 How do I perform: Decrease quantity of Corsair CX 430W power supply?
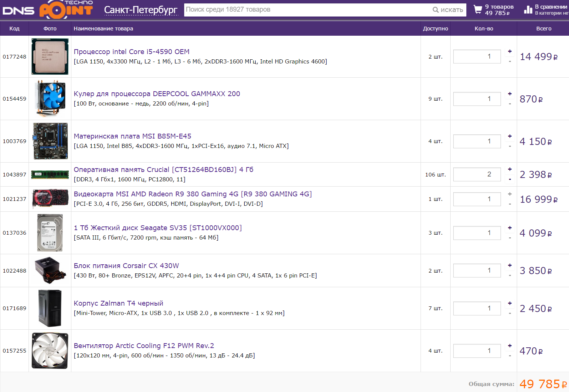pos(510,276)
